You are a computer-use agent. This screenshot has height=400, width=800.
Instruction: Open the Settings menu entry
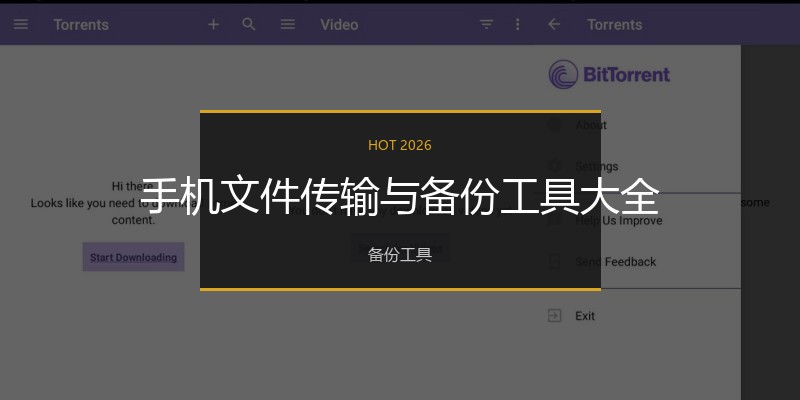pyautogui.click(x=596, y=166)
